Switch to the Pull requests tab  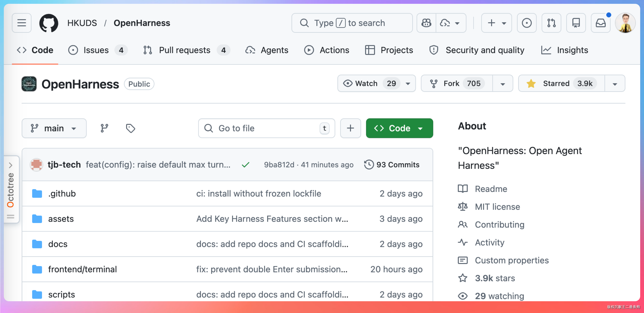point(185,50)
